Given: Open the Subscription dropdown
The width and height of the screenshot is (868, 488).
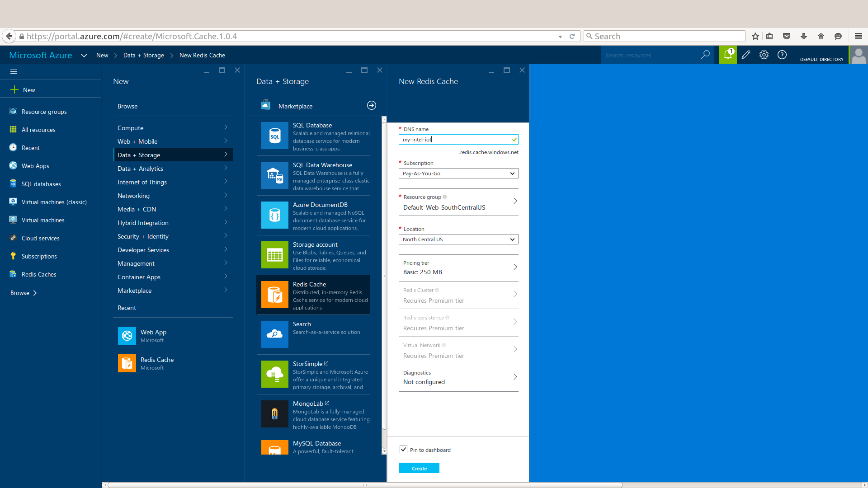Looking at the screenshot, I should coord(458,174).
